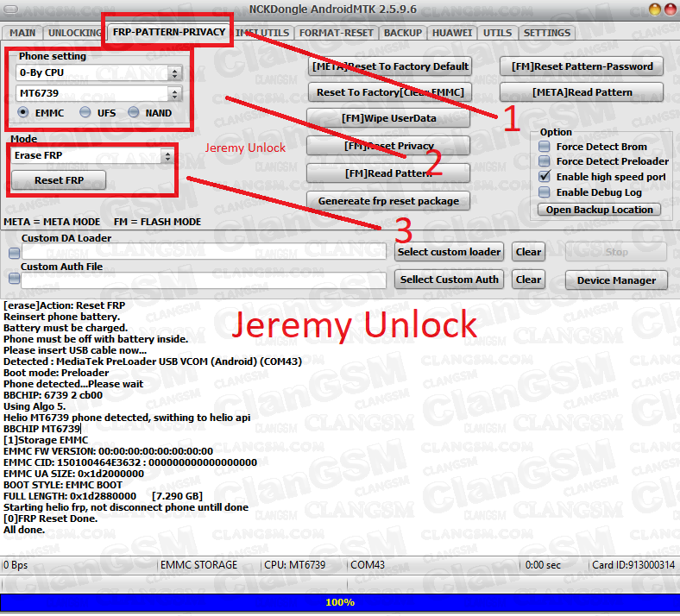Click the Custom Auth File path field
The image size is (680, 616).
[204, 280]
